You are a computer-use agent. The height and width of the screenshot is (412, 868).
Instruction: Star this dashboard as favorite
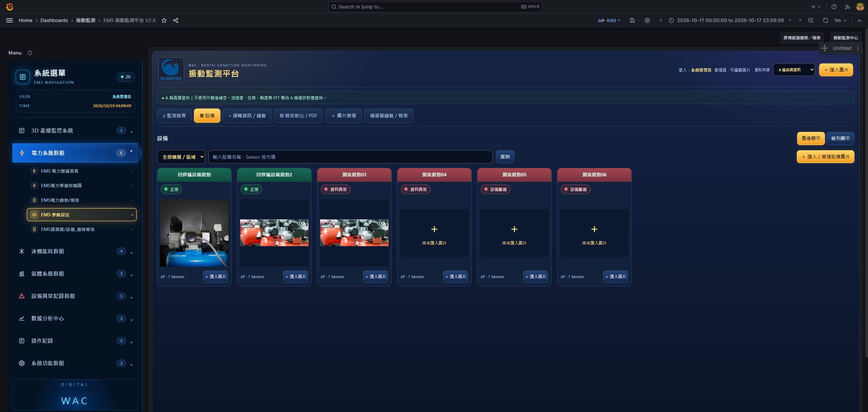(x=164, y=20)
